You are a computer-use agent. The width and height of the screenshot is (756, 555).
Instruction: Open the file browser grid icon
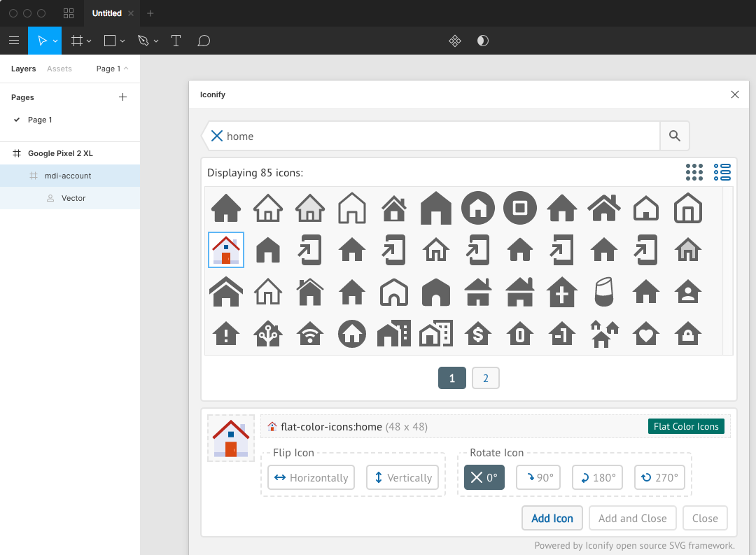69,13
